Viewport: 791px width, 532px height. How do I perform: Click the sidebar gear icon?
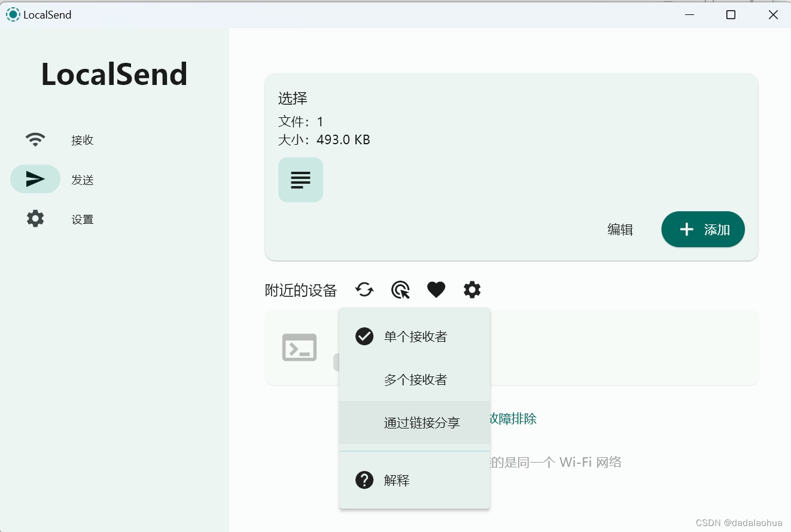tap(35, 218)
